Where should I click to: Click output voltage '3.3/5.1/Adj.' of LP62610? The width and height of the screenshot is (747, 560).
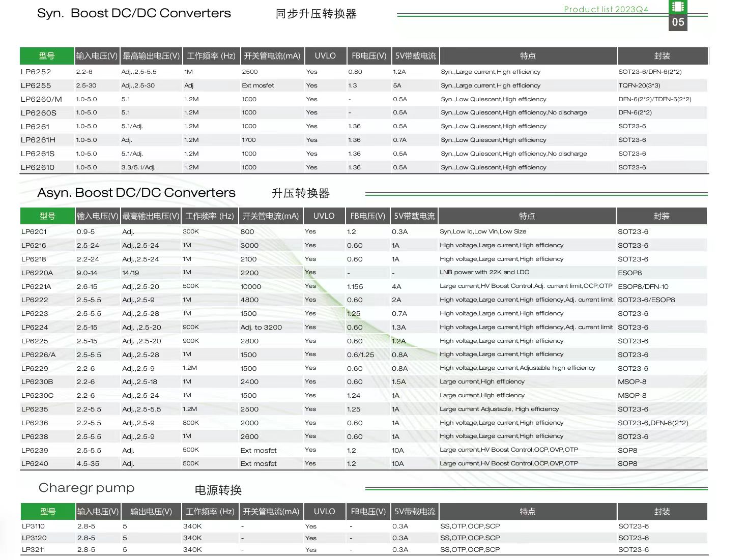[138, 167]
